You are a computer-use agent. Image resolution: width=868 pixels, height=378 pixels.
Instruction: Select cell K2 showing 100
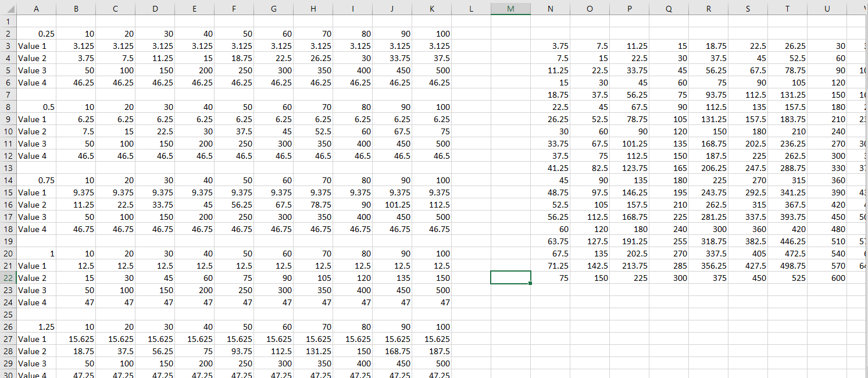[431, 34]
